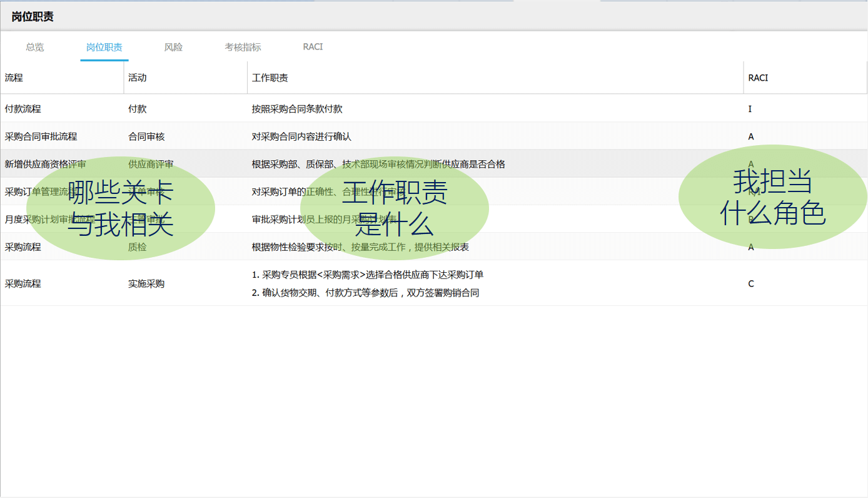Select the 按照采购合同条款付款 duty text
Screen dimensions: 868x498
(x=297, y=109)
